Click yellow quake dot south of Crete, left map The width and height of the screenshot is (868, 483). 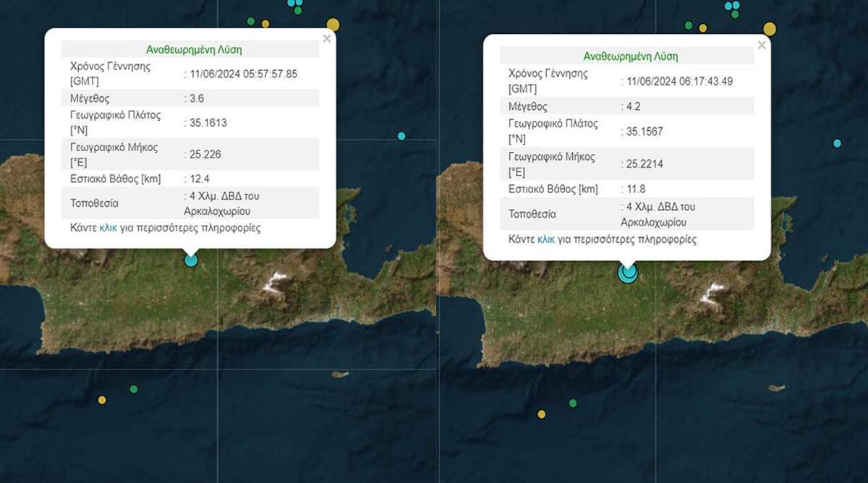102,400
